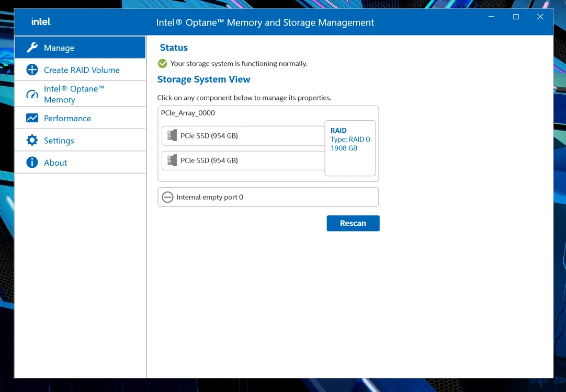Click the circle-minus icon for empty port
This screenshot has height=392, width=566.
tap(167, 197)
